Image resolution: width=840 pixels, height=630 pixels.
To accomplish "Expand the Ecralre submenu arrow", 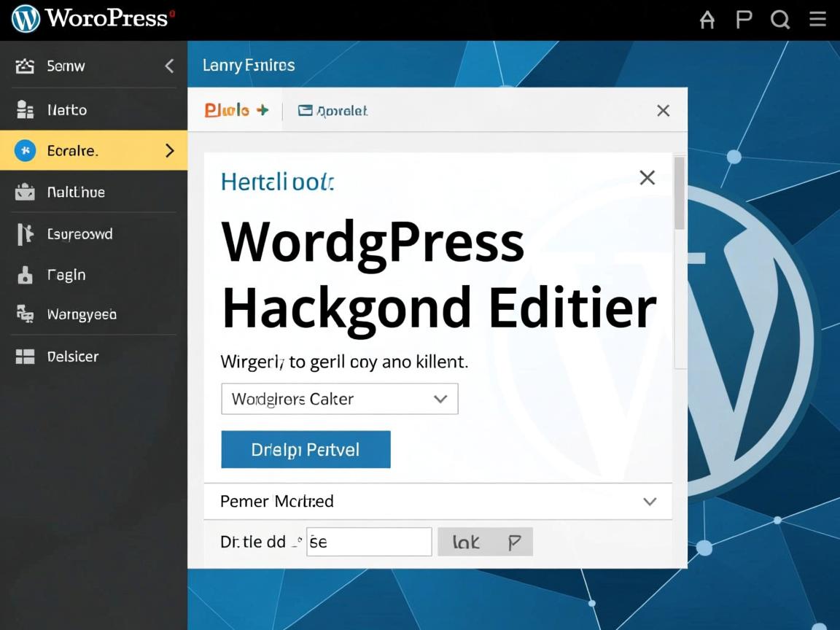I will [170, 151].
